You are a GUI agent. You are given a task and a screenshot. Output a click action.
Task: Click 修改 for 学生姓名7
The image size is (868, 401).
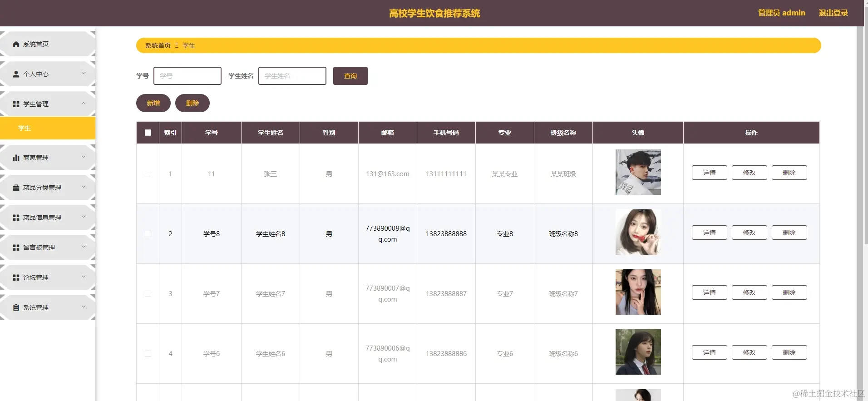[750, 292]
